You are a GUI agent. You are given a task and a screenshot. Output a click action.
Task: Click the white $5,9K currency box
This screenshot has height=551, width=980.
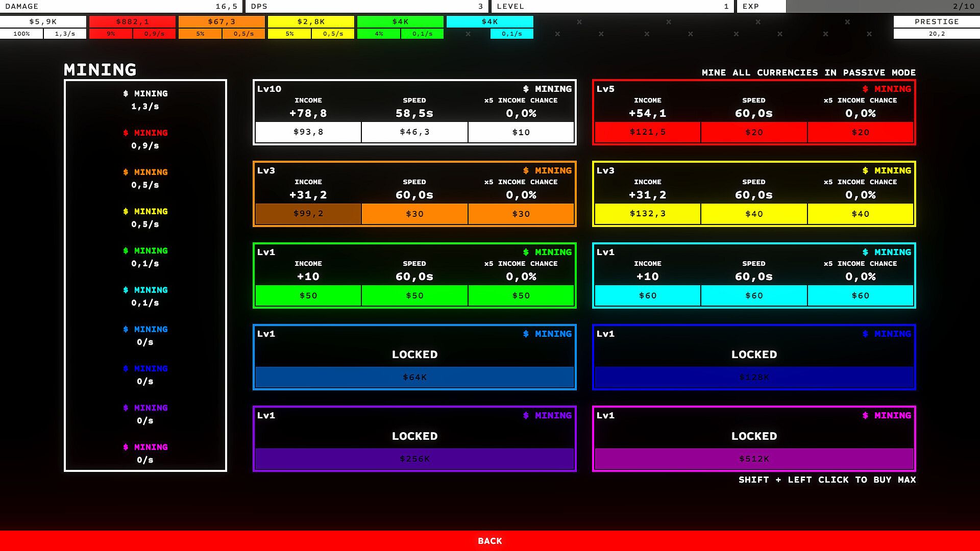point(43,21)
